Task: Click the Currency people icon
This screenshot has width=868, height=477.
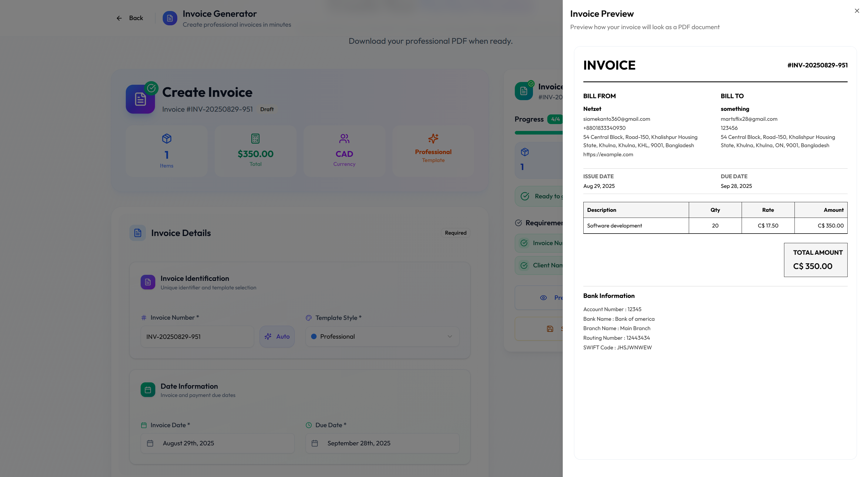Action: click(344, 138)
